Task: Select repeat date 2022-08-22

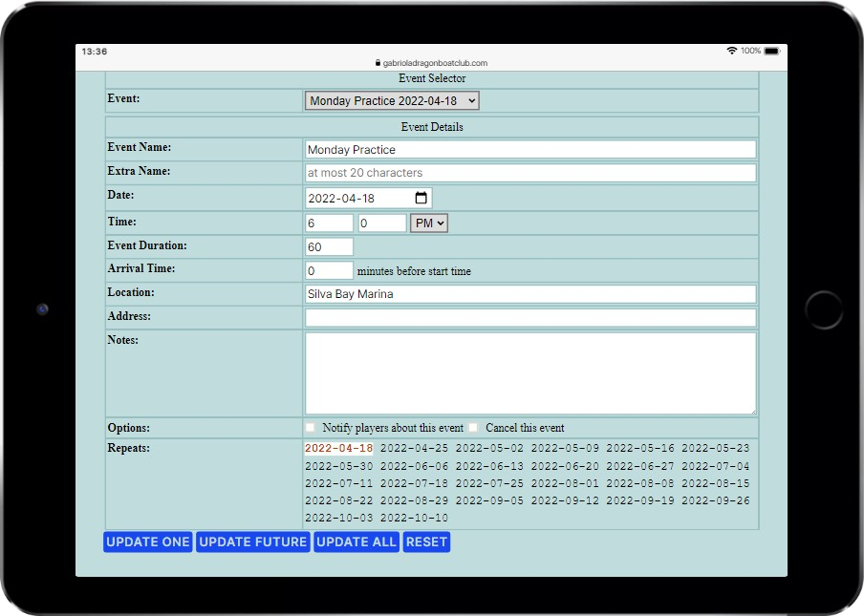Action: coord(339,500)
